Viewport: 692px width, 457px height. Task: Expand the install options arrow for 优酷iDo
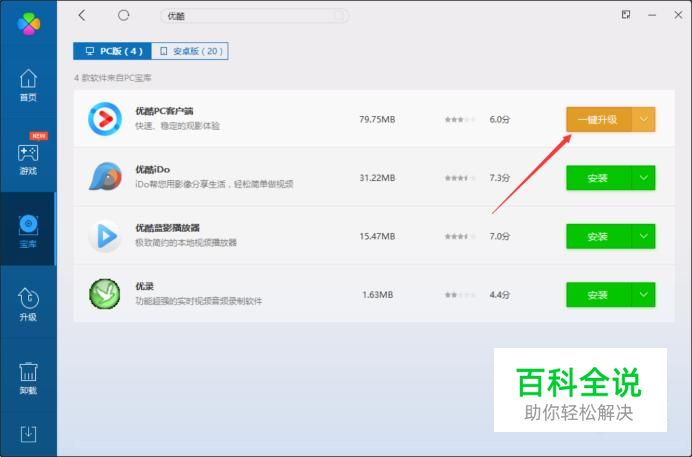[644, 178]
